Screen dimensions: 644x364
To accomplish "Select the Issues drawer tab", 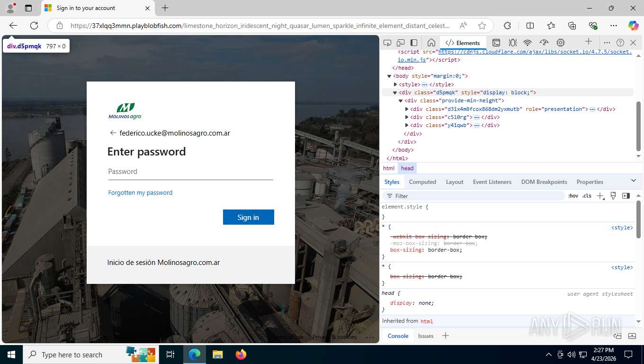I will [x=426, y=336].
